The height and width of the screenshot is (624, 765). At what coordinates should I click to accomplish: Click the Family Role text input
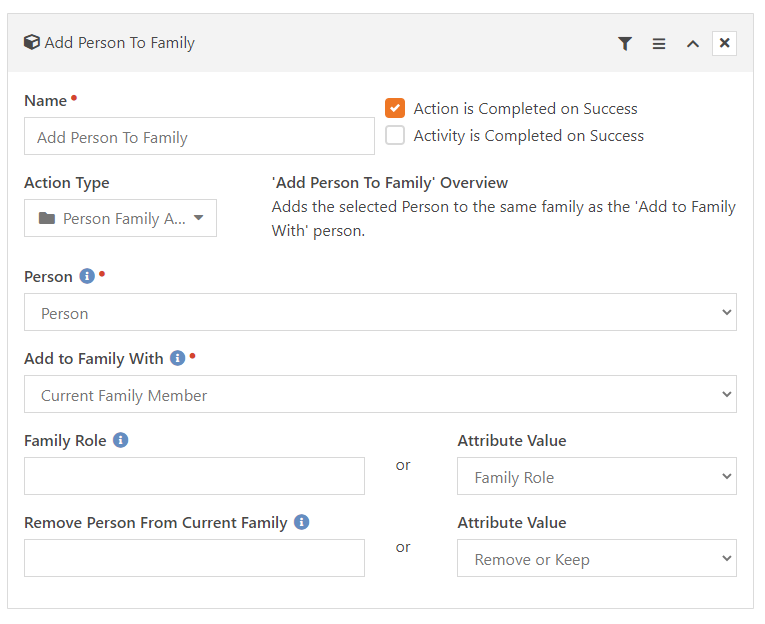[194, 476]
